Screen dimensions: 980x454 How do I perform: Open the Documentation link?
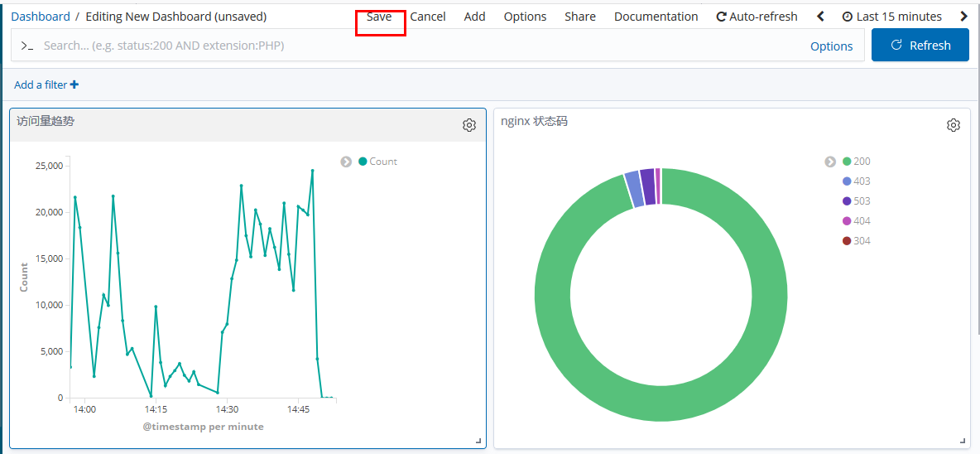[656, 17]
